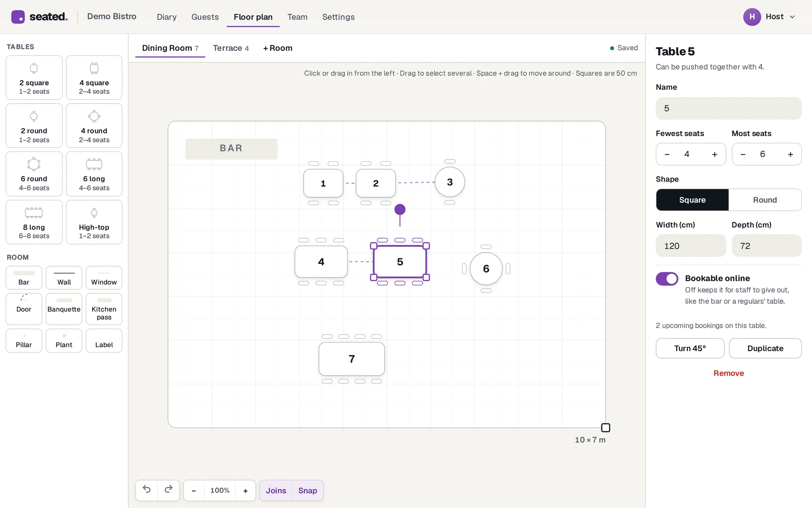Add a 6 long table from palette
This screenshot has width=812, height=508.
(x=94, y=174)
